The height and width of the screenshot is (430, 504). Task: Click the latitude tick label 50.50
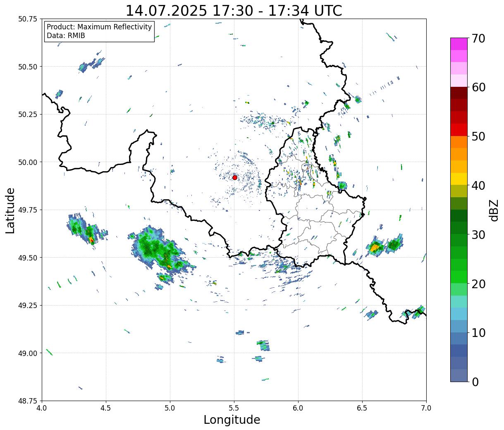(x=28, y=67)
